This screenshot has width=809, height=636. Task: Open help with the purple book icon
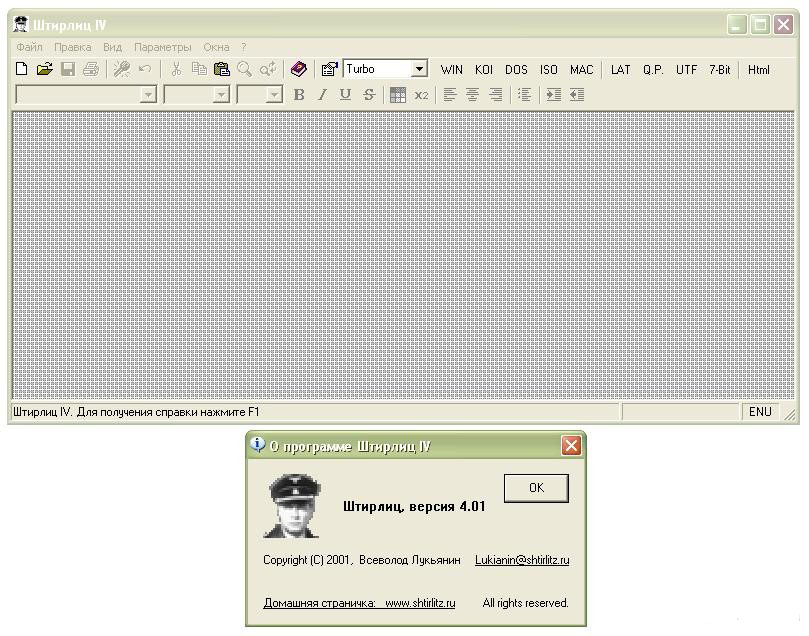(x=299, y=69)
